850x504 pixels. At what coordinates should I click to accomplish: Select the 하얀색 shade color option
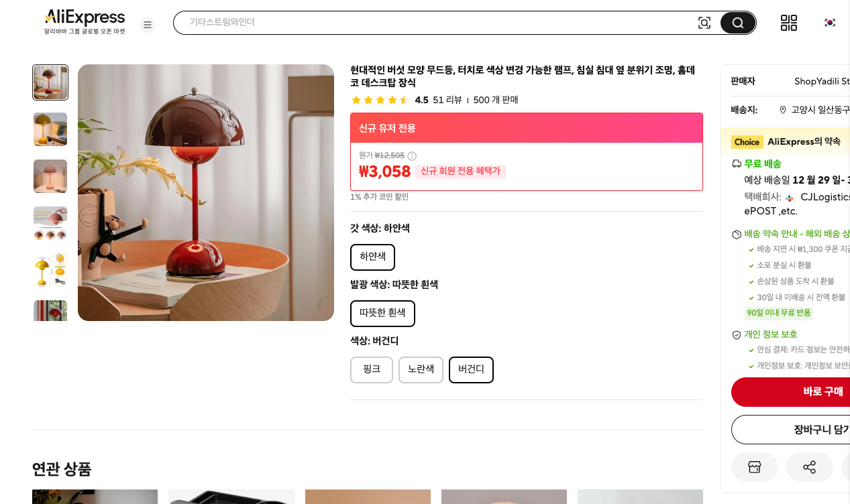[372, 257]
